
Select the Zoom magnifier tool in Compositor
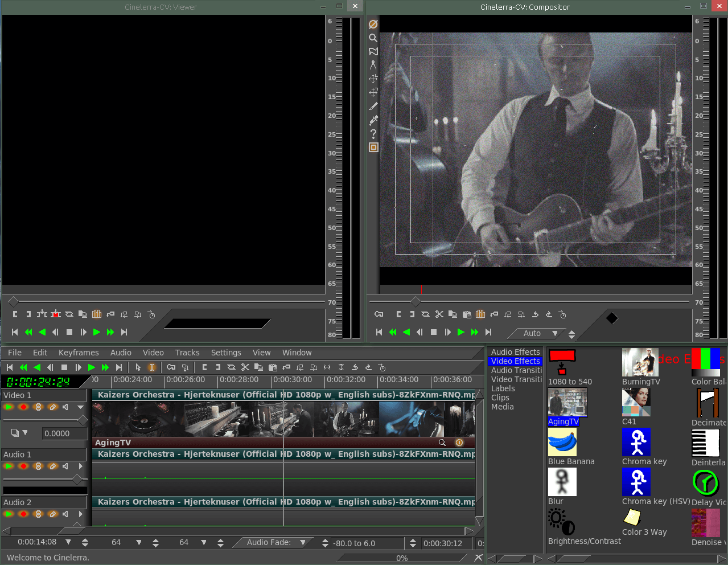tap(373, 38)
